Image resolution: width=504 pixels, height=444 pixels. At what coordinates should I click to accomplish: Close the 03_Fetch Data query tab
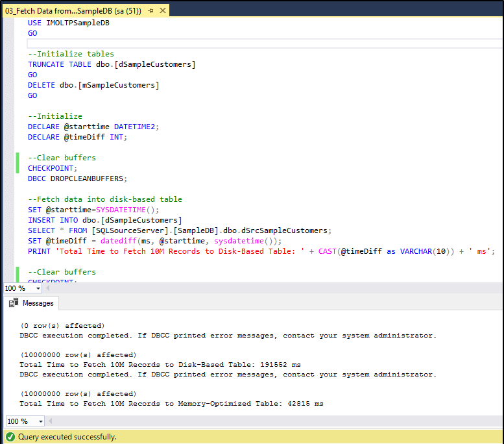(162, 11)
